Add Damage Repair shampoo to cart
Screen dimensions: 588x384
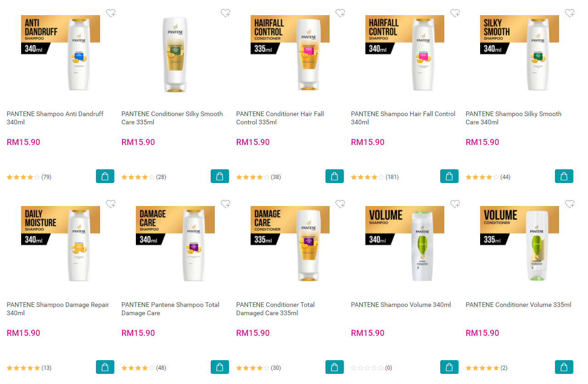[105, 367]
